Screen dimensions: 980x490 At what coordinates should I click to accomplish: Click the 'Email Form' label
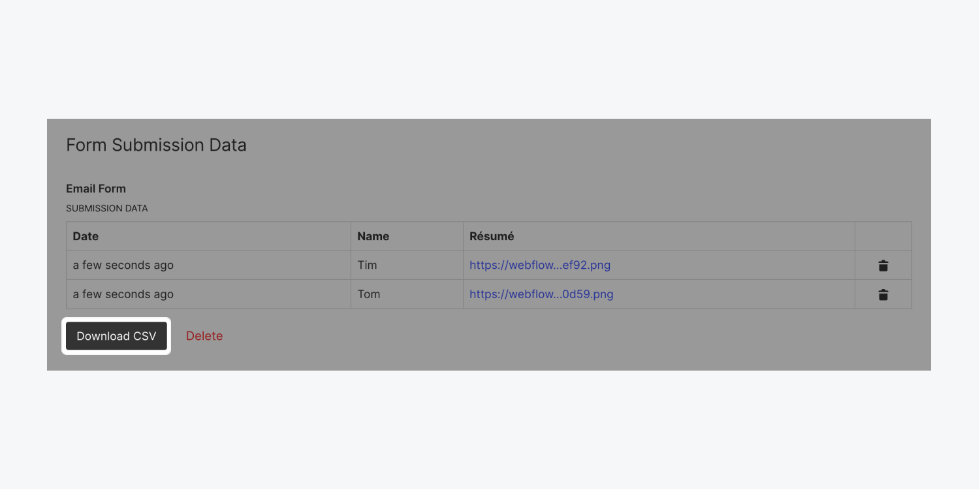pos(96,189)
